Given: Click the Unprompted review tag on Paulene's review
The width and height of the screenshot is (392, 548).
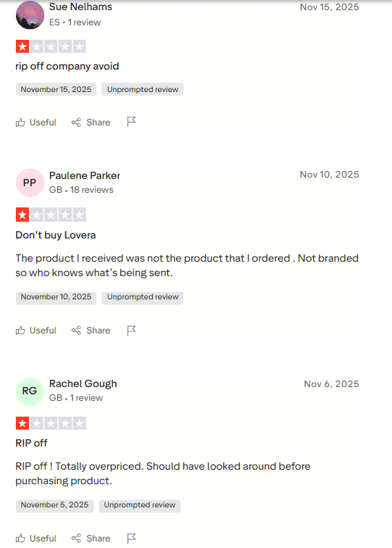Looking at the screenshot, I should click(x=143, y=297).
